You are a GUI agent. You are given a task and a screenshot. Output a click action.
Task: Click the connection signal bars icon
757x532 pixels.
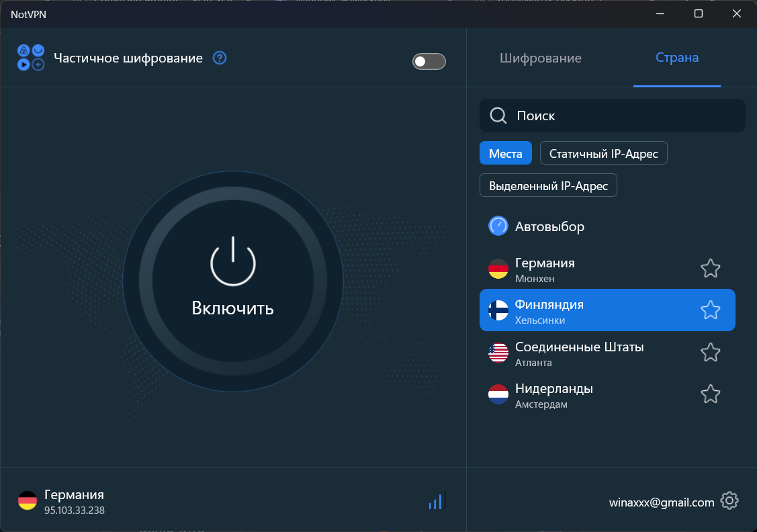tap(437, 500)
